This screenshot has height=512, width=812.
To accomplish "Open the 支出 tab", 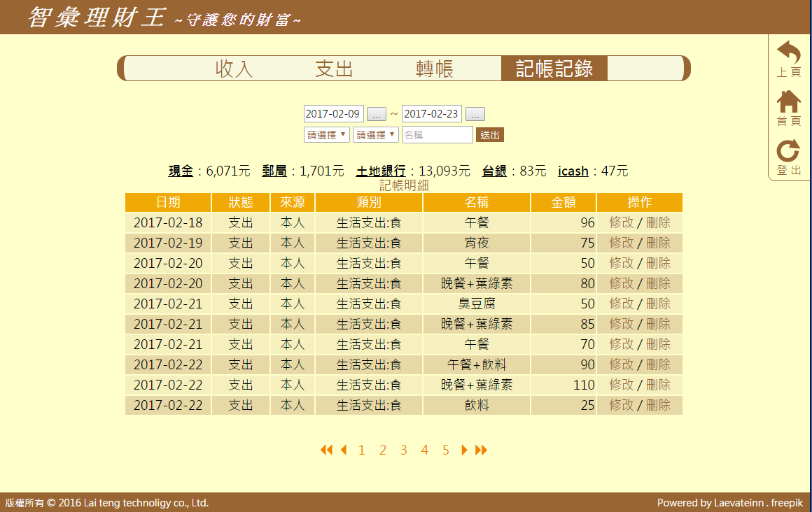I will pos(334,69).
